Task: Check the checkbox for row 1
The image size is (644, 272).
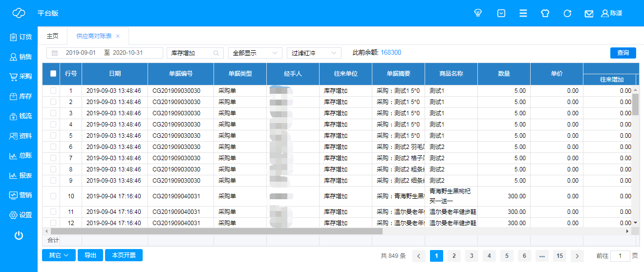Action: tap(53, 91)
